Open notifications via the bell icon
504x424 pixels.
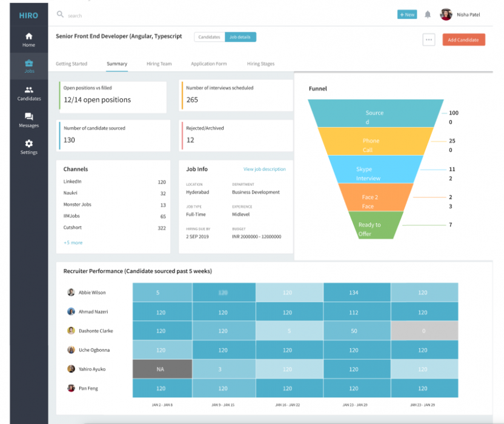pyautogui.click(x=427, y=14)
